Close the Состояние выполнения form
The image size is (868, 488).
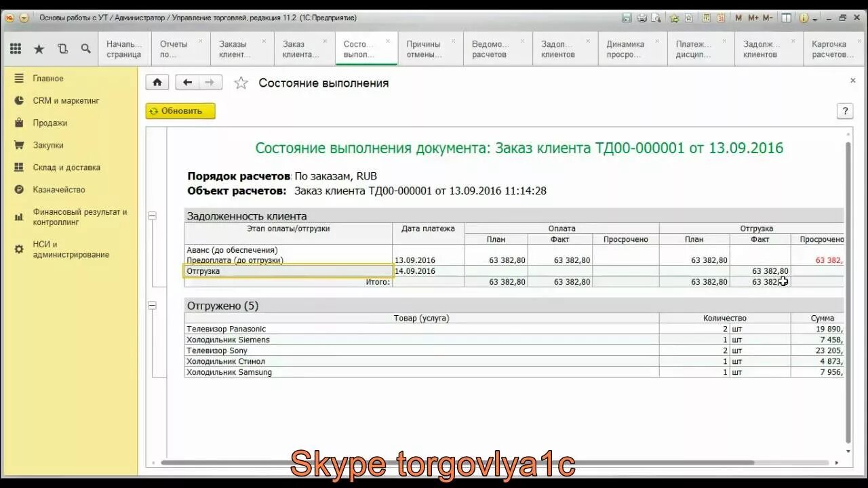[x=853, y=80]
